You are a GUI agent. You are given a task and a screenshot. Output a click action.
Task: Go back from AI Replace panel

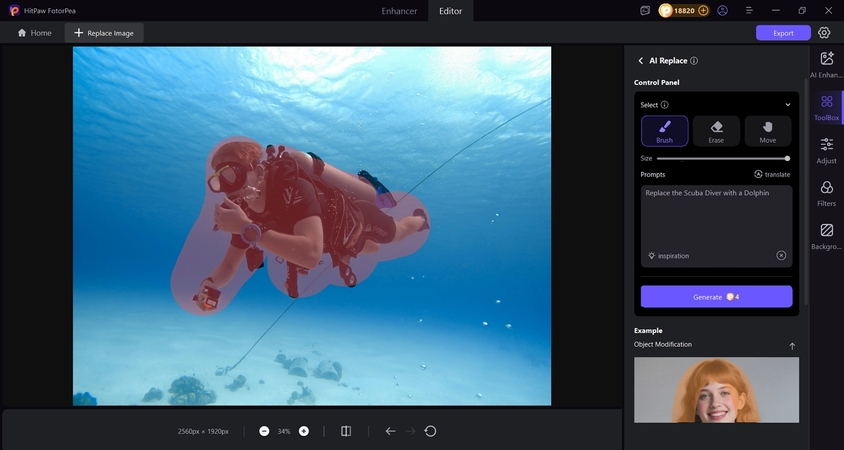641,61
